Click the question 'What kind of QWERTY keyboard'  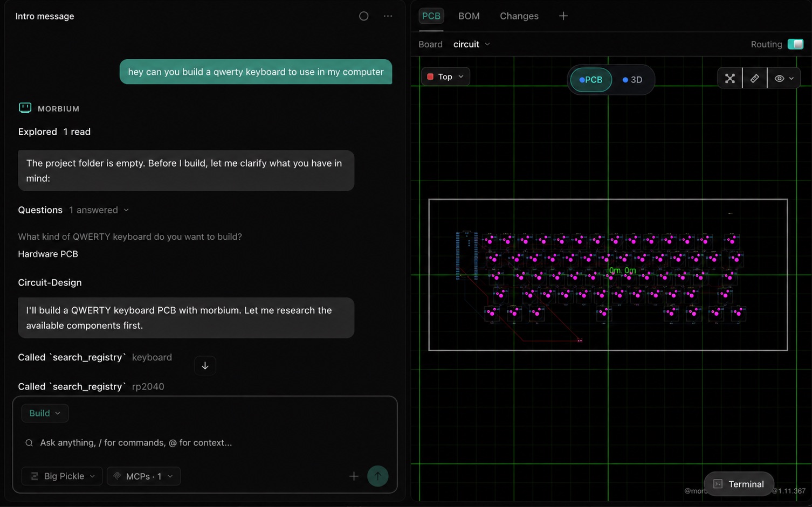(x=130, y=237)
